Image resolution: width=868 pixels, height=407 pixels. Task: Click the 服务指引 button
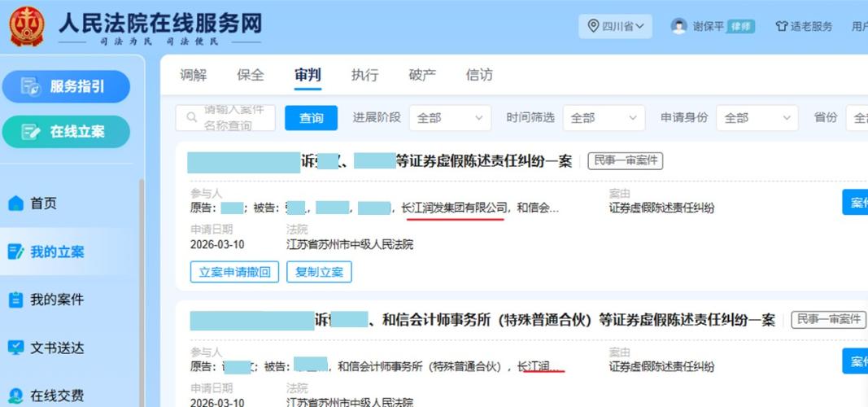point(66,86)
